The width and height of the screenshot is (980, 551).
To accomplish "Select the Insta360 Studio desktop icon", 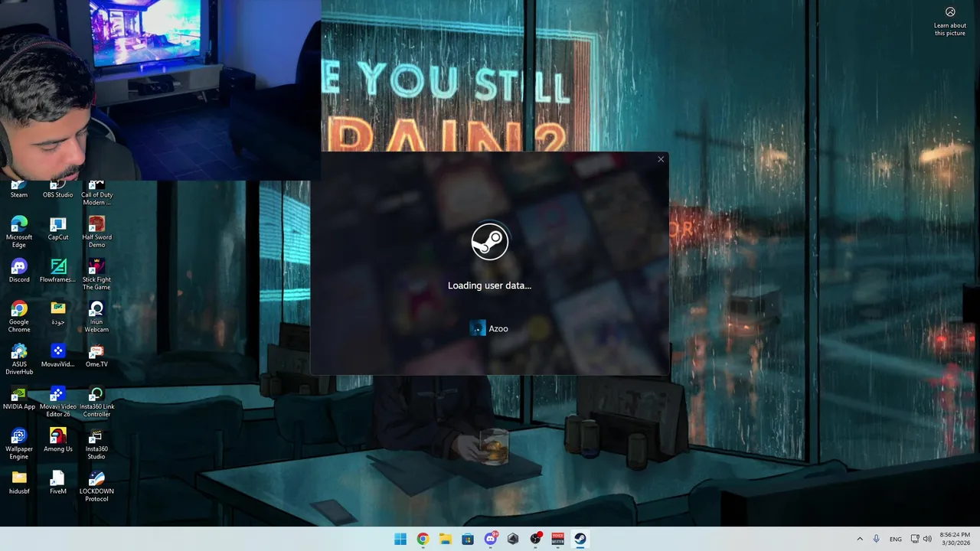I will tap(96, 444).
